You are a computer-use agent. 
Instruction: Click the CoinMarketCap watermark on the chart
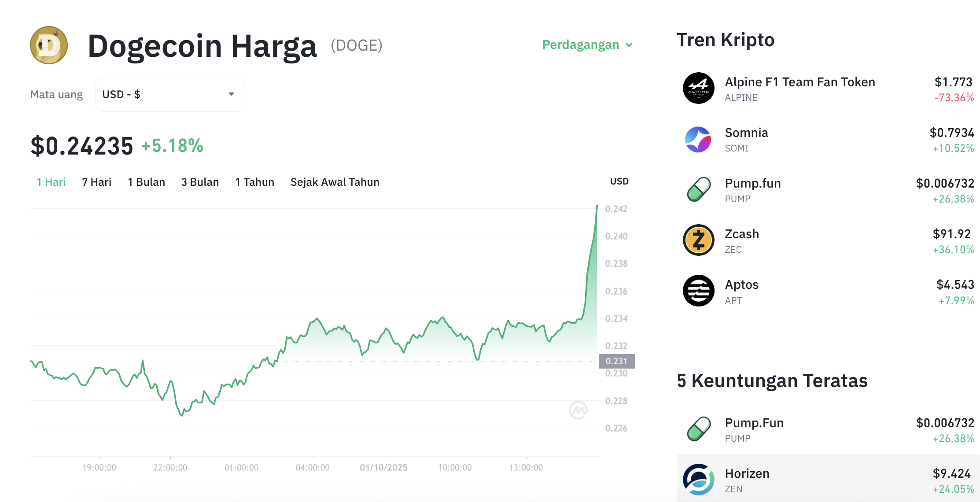[x=578, y=410]
